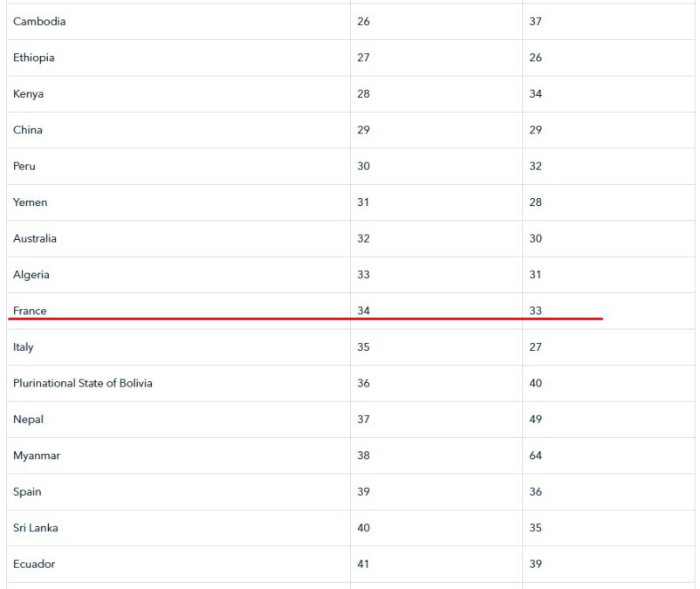Select Spain in the country column
This screenshot has width=700, height=589.
[x=27, y=492]
